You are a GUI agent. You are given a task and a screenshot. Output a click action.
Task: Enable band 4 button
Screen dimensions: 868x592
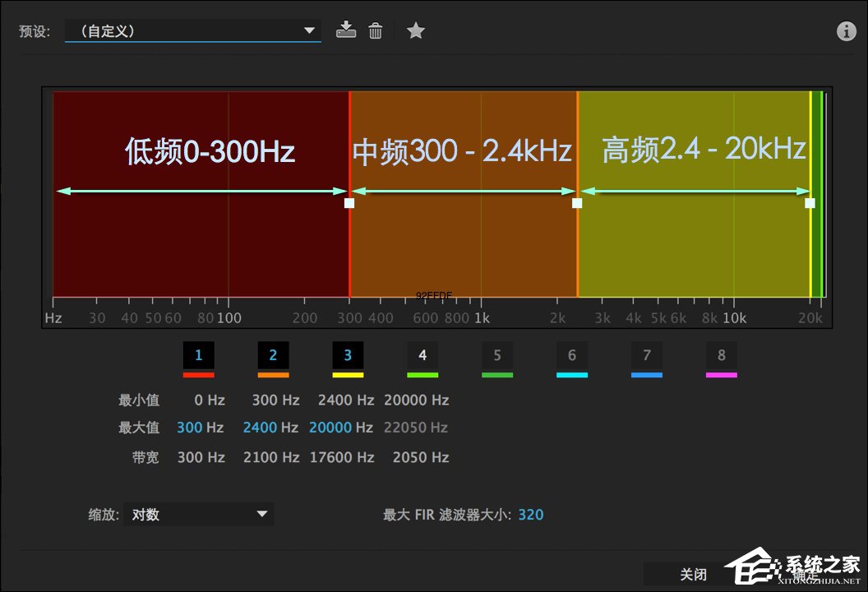(x=422, y=356)
